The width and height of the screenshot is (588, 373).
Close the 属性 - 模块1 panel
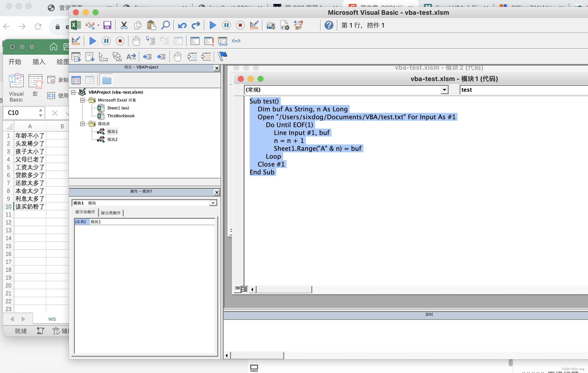tap(217, 192)
